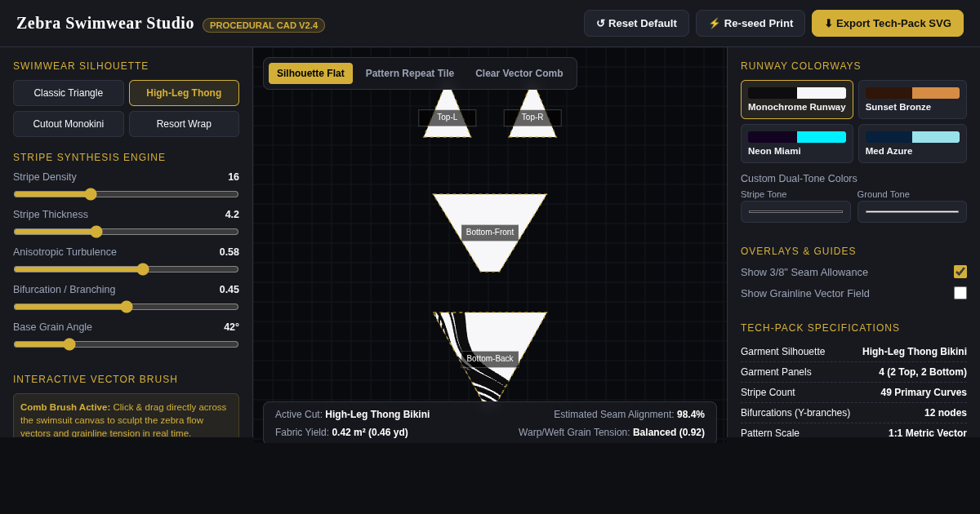Screen dimensions: 980x514
Task: Select the Bottom-Back panel
Action: pyautogui.click(x=490, y=359)
